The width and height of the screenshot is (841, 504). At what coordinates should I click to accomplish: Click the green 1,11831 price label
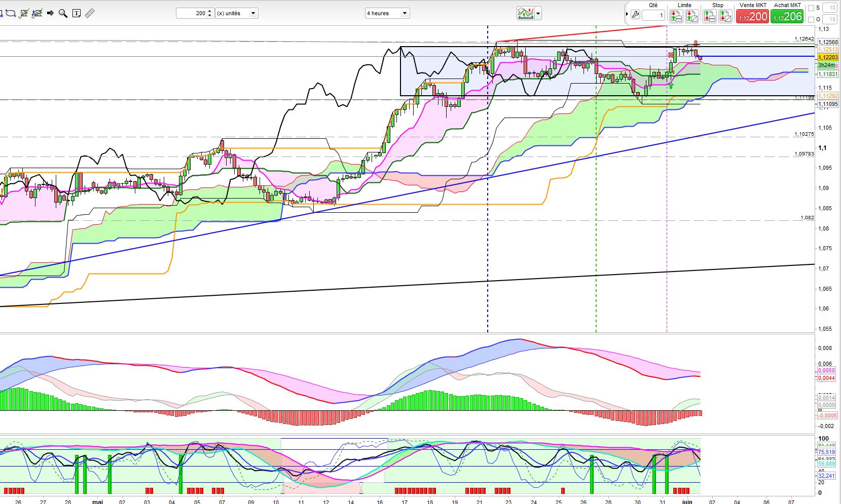tap(827, 74)
